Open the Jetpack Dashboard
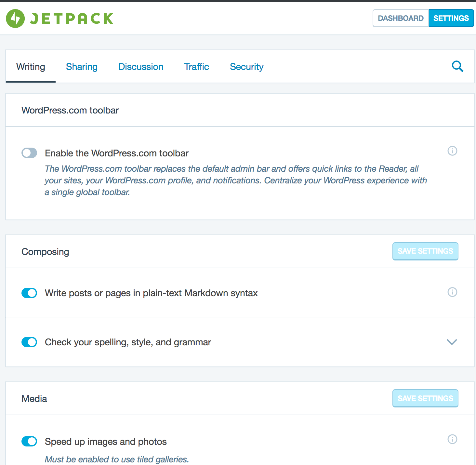Viewport: 476px width, 465px height. click(x=400, y=18)
